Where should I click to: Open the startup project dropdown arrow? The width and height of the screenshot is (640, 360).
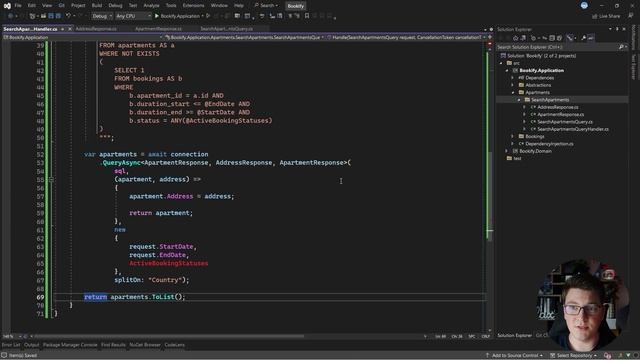pos(202,16)
